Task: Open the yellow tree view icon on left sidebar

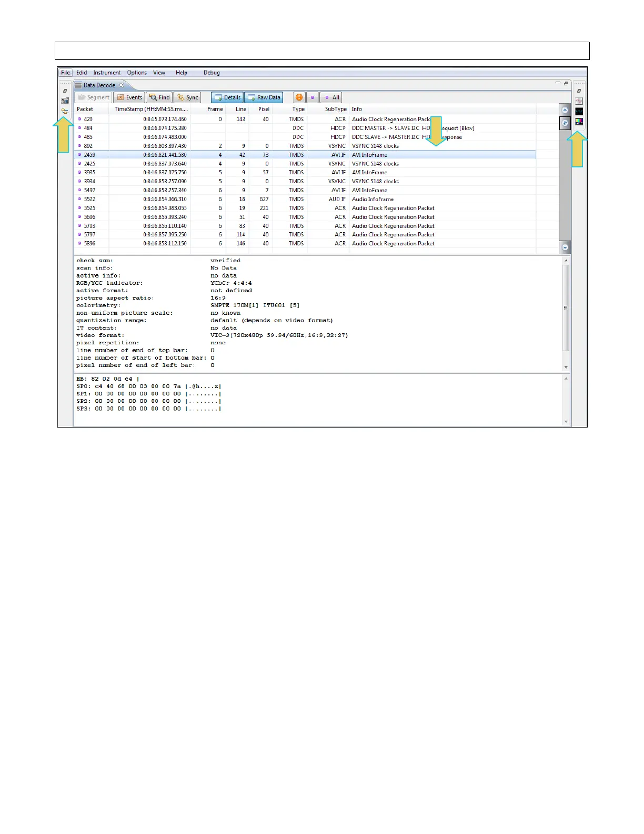Action: (65, 111)
